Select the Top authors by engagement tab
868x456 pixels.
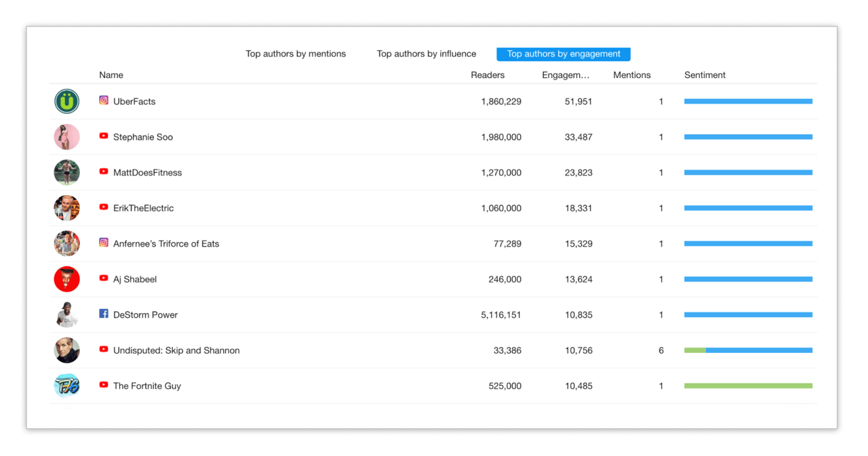tap(564, 54)
